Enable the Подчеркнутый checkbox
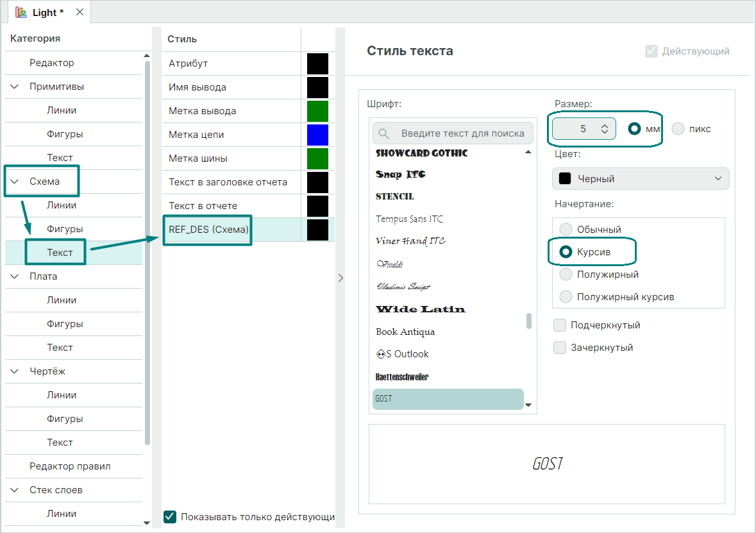Image resolution: width=756 pixels, height=533 pixels. [560, 325]
